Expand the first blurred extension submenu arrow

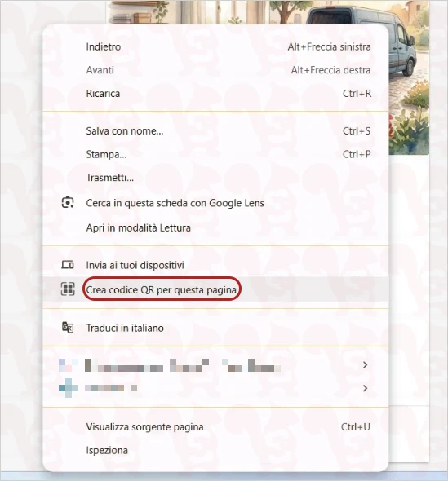pyautogui.click(x=365, y=364)
